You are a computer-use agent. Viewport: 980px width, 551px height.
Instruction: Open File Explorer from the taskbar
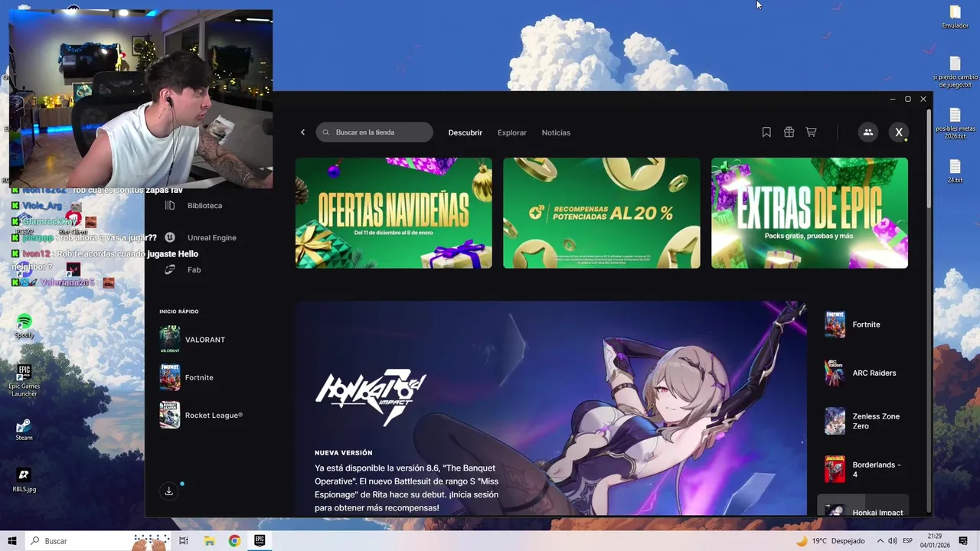tap(209, 541)
